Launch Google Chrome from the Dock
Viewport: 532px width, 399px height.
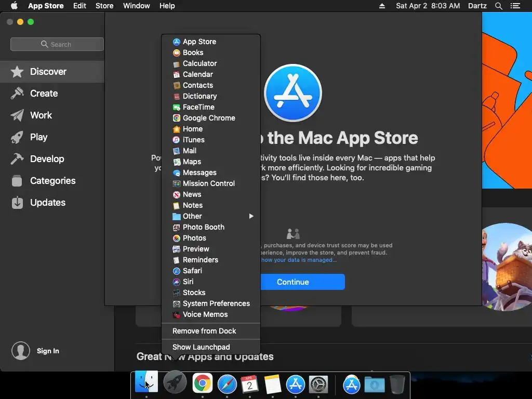[x=203, y=383]
